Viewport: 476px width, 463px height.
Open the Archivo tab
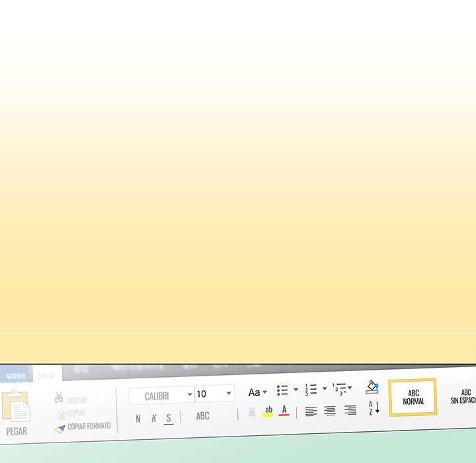[x=15, y=376]
